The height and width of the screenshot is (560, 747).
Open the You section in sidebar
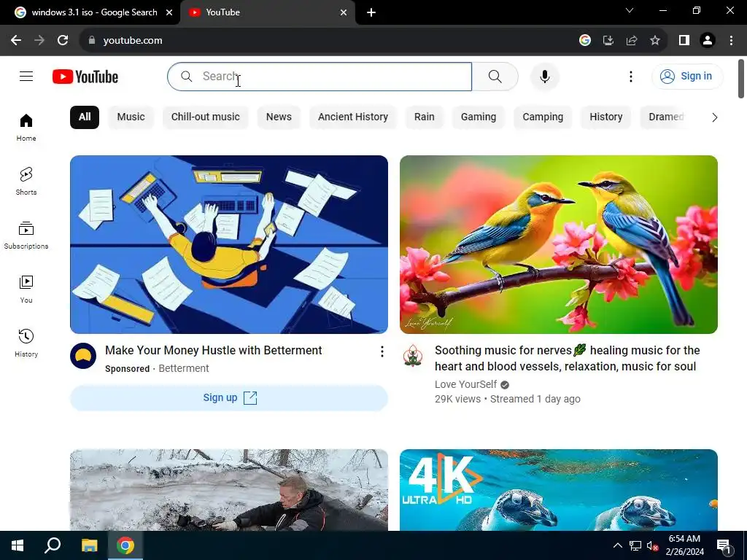tap(26, 289)
